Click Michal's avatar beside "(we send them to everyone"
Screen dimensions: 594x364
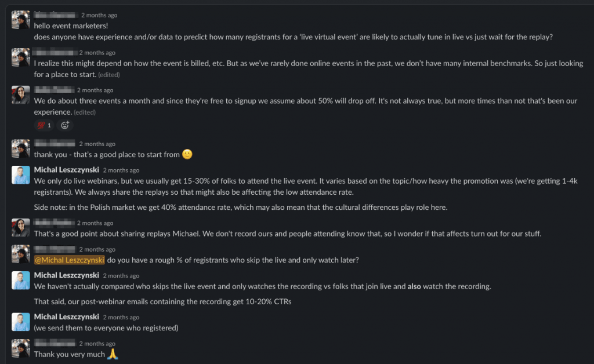(21, 322)
